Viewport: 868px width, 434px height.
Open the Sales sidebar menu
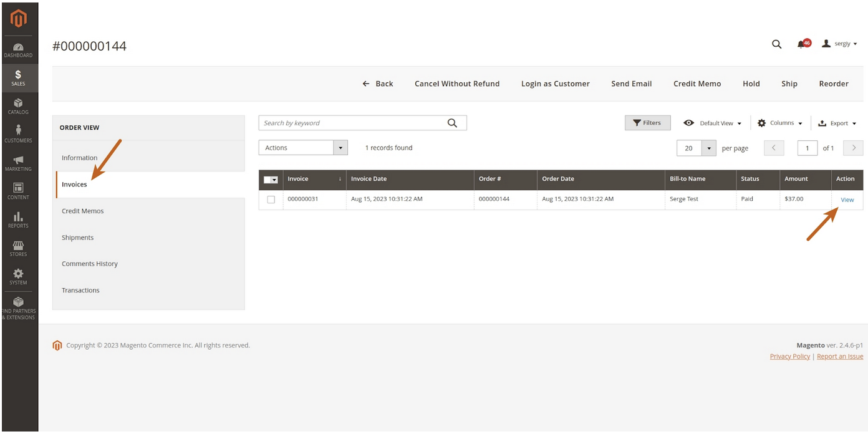pos(18,78)
